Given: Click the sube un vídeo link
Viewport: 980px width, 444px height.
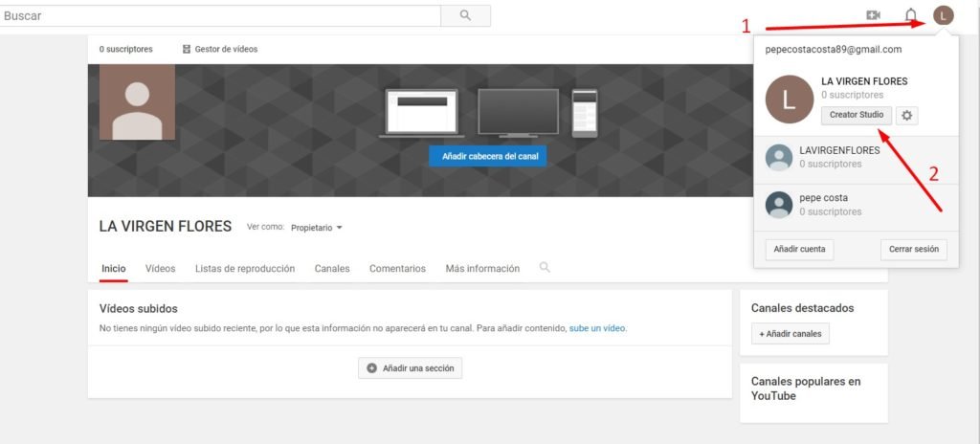Looking at the screenshot, I should pos(597,328).
